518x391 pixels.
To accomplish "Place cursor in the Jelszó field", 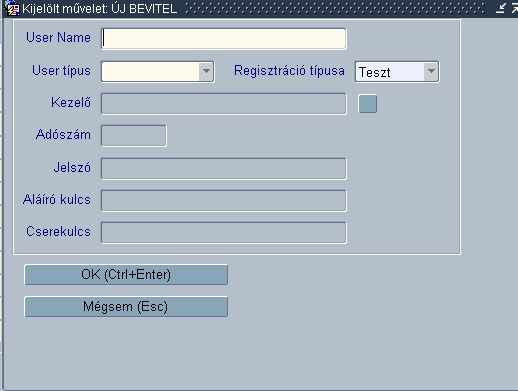I will 224,168.
